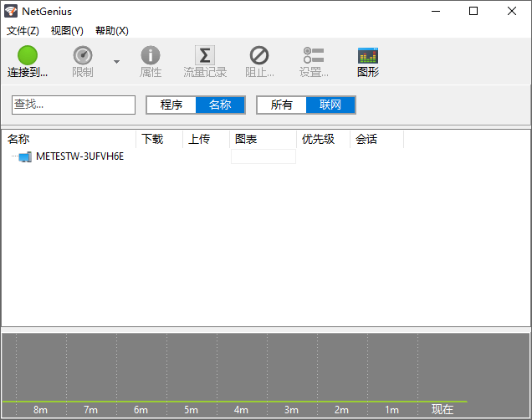
Task: Sort by the 会话 column header
Action: click(376, 139)
